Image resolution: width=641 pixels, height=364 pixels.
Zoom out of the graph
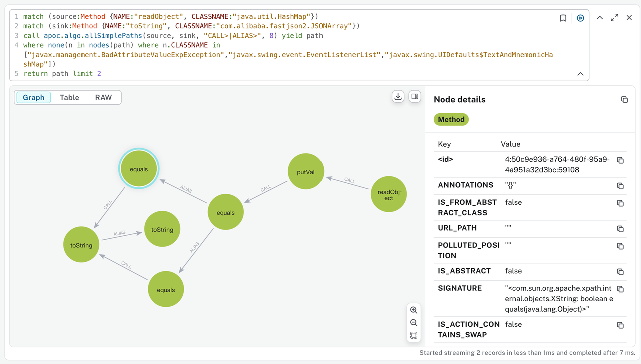[x=414, y=323]
